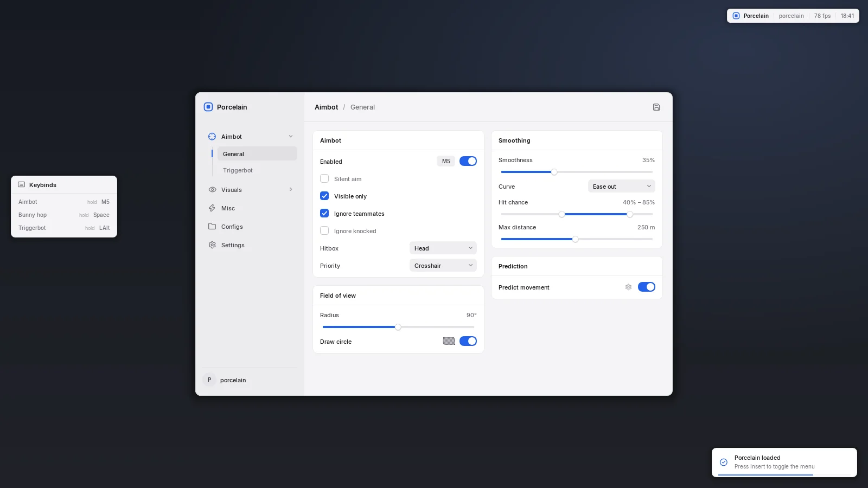Click the Smoothness slider handle
Viewport: 868px width, 488px height.
[x=554, y=172]
